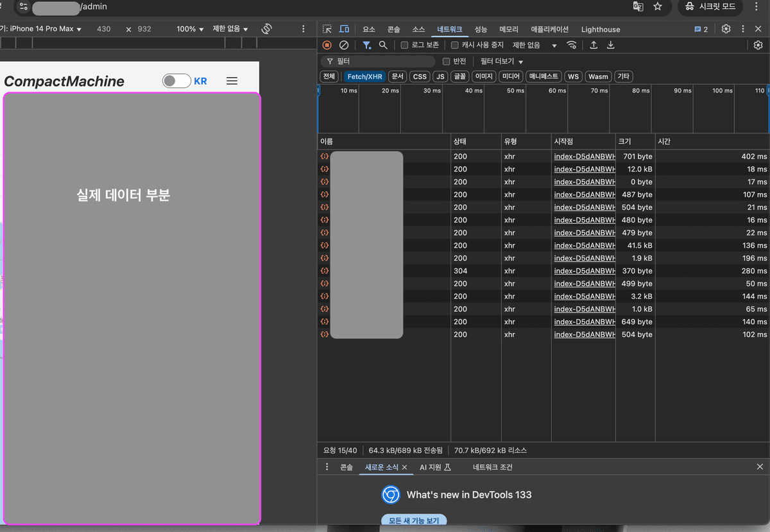
Task: Open network panel settings gear
Action: click(758, 45)
